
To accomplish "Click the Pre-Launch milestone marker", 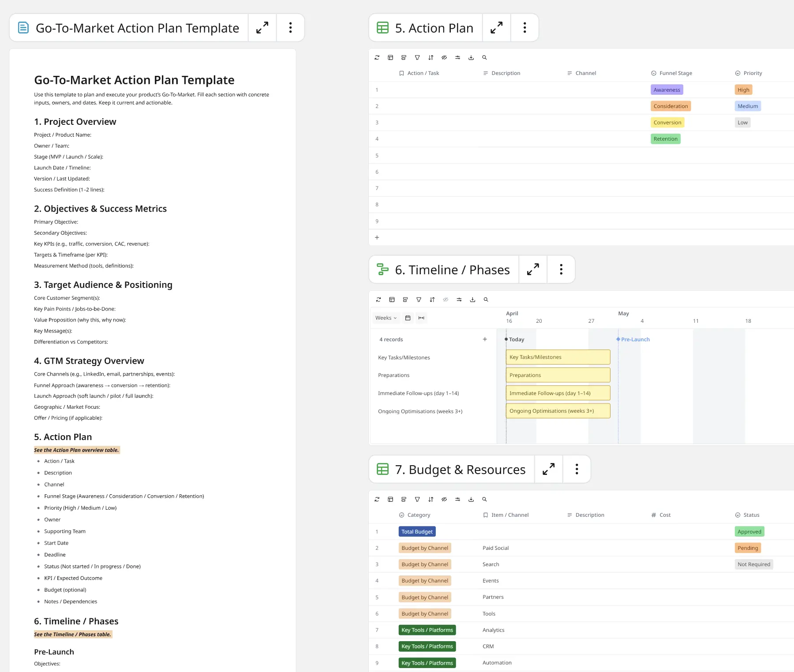I will [x=618, y=339].
